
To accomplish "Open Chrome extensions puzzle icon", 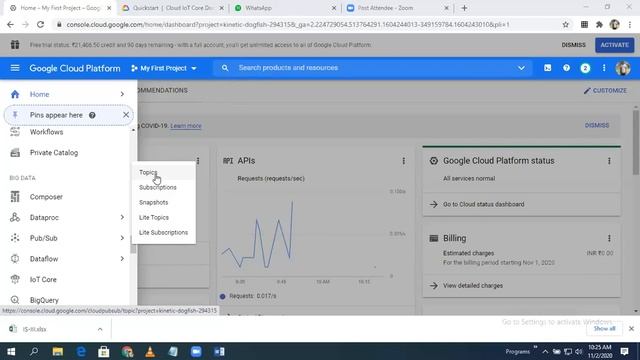I will click(x=599, y=24).
